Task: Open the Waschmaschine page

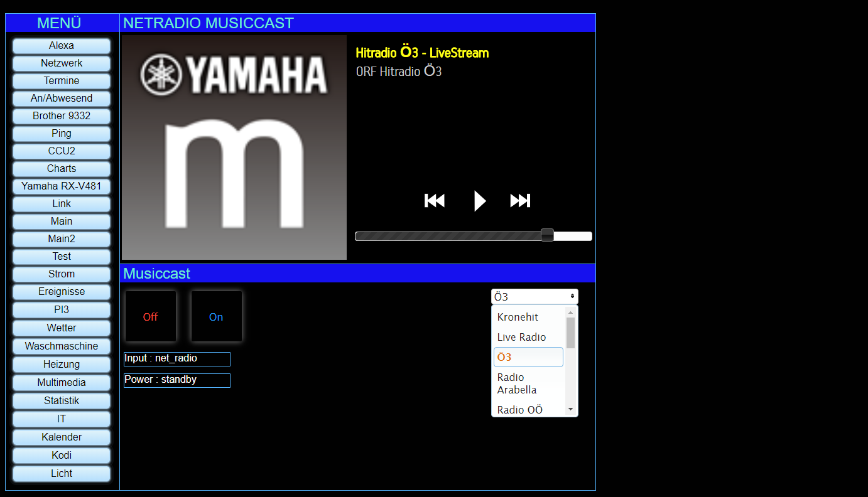Action: (62, 346)
